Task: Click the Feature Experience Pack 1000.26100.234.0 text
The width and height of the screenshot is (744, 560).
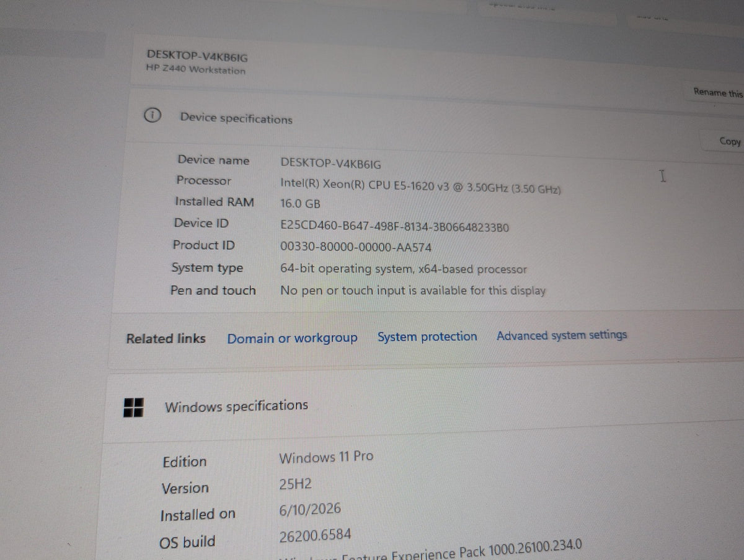Action: [x=462, y=550]
